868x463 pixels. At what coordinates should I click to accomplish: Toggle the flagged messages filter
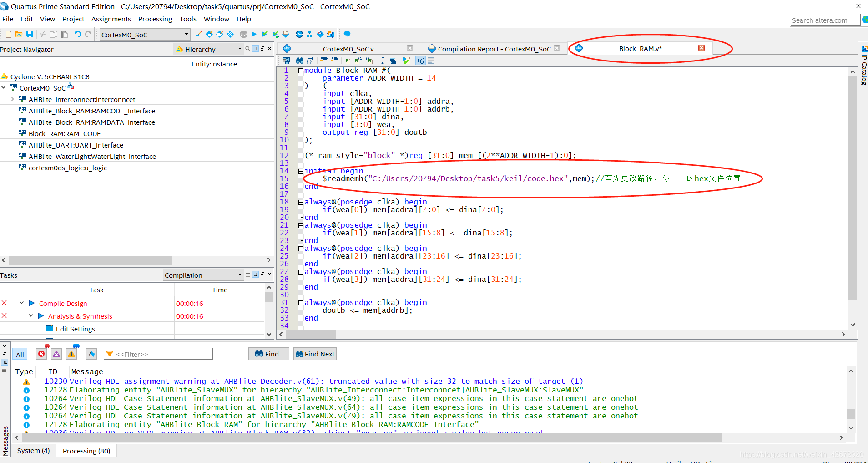[91, 354]
